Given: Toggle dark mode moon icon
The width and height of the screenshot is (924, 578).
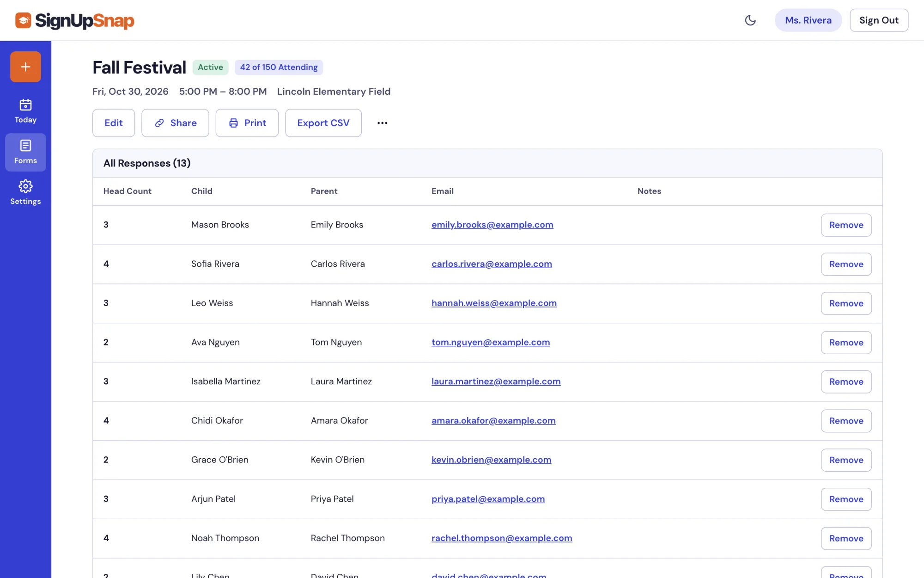Looking at the screenshot, I should click(750, 20).
